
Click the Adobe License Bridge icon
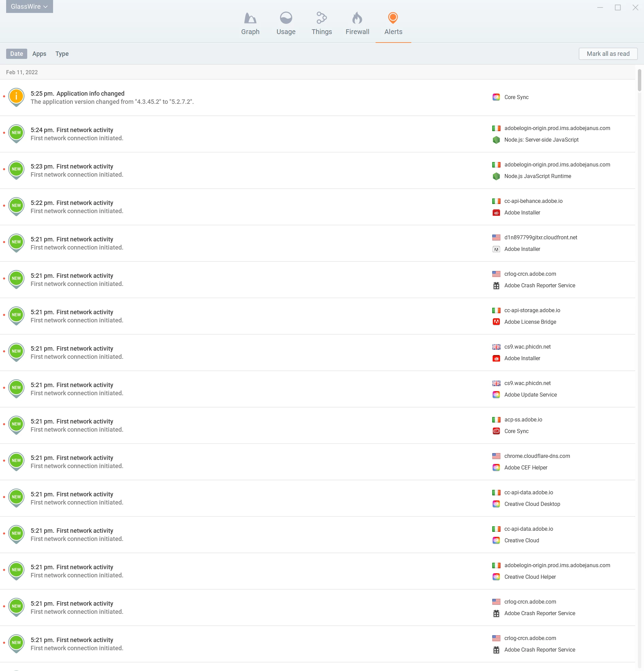point(496,322)
